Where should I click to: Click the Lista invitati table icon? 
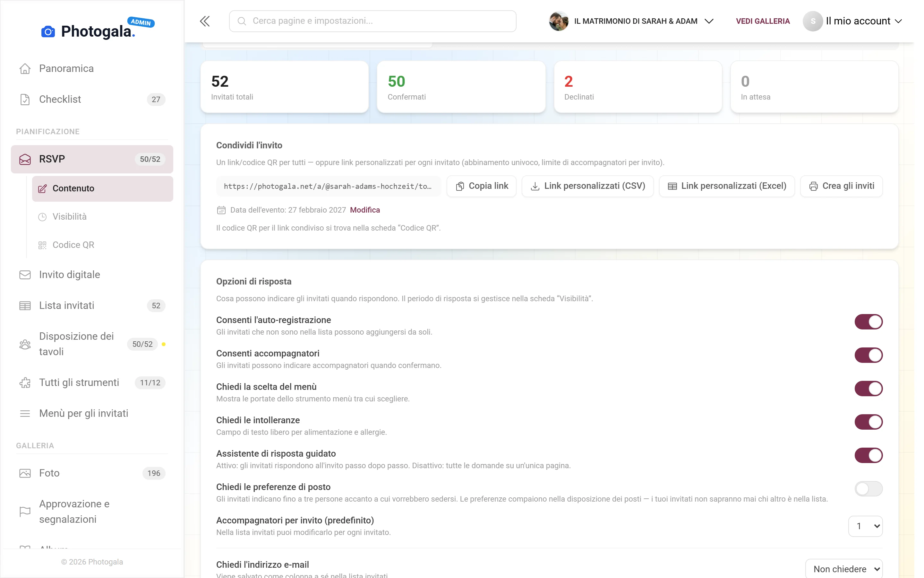25,306
